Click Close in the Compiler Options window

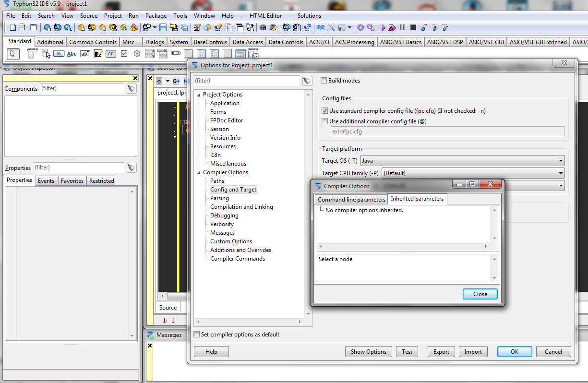[480, 294]
